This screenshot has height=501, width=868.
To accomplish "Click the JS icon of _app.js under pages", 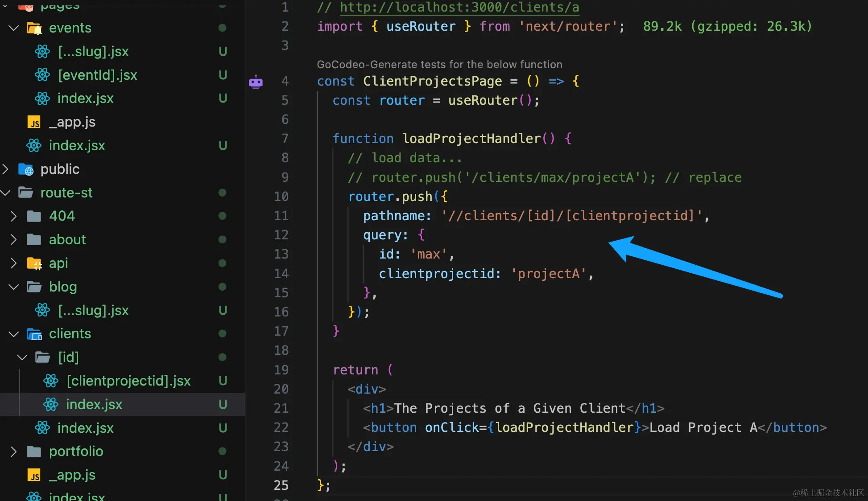I will tap(34, 122).
